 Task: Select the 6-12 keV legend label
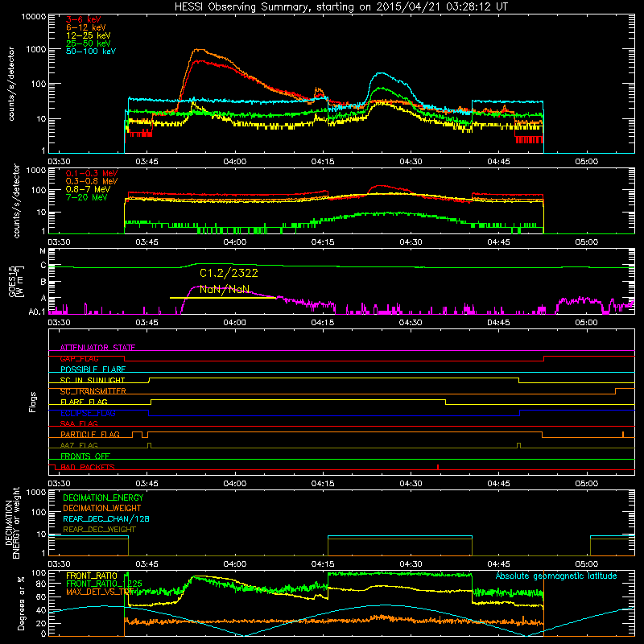[x=86, y=27]
